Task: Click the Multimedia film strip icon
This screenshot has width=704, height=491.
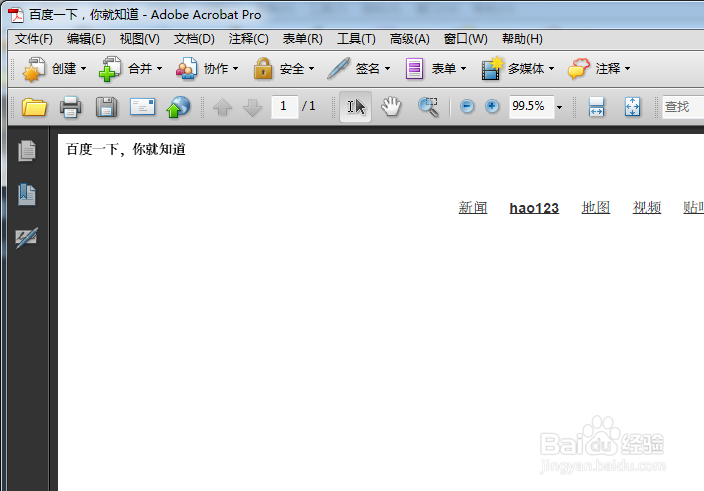Action: point(492,68)
